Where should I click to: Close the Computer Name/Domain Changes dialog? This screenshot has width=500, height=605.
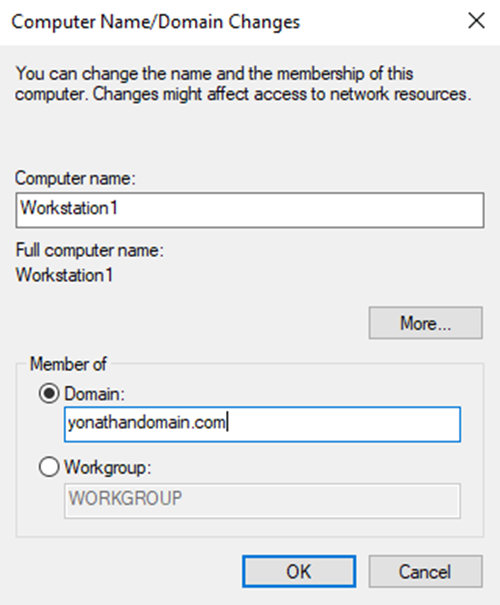click(476, 21)
